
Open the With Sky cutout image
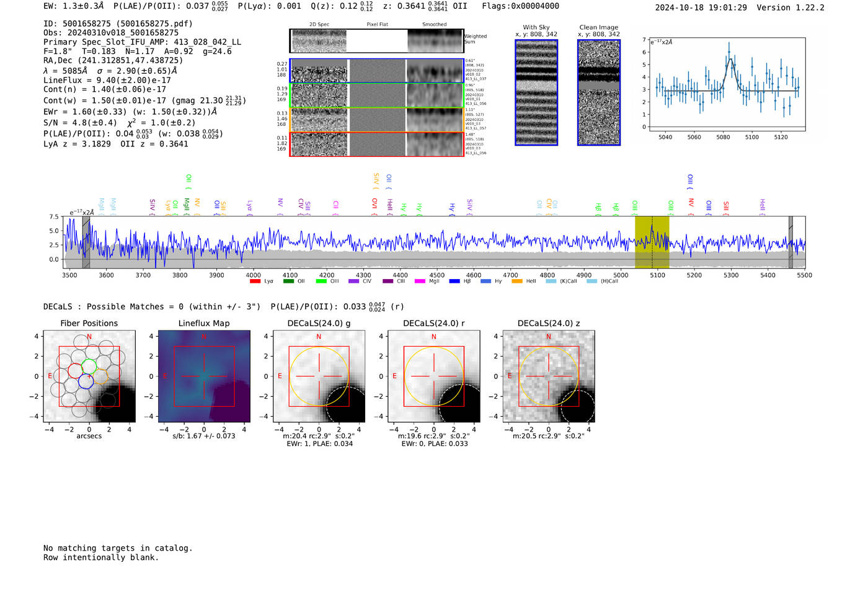click(x=536, y=92)
